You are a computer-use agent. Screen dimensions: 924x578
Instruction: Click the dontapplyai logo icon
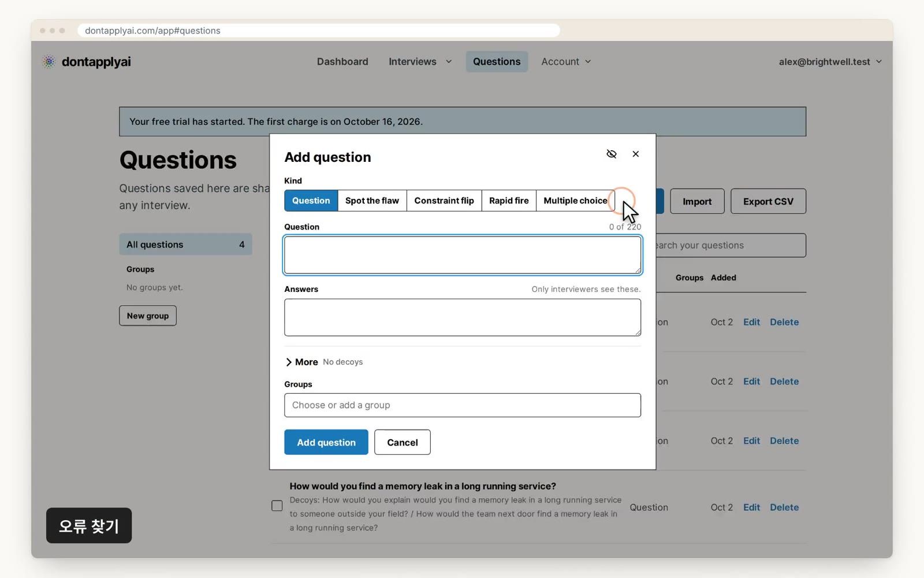click(x=49, y=62)
